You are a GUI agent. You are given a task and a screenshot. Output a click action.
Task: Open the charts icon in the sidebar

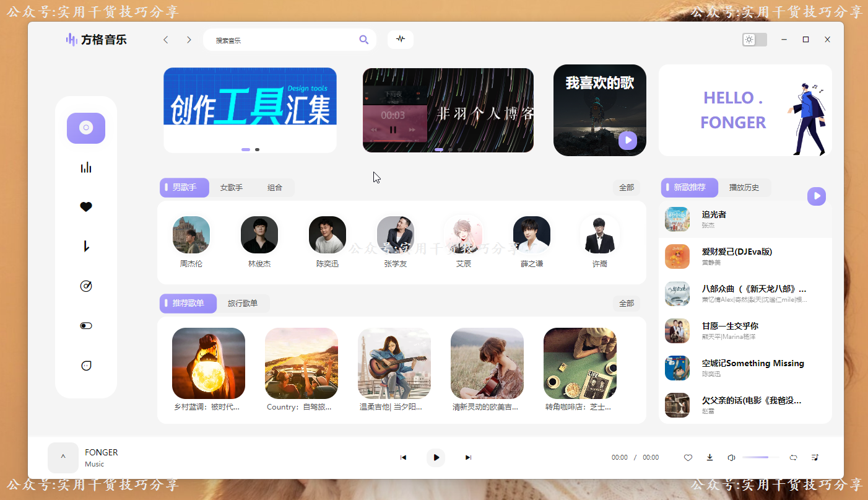86,166
